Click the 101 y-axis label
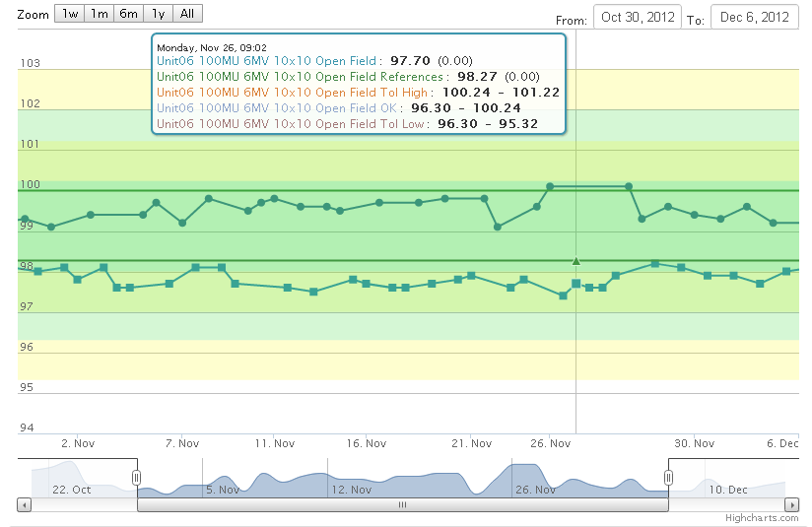Screen dimensions: 812x527 point(30,144)
